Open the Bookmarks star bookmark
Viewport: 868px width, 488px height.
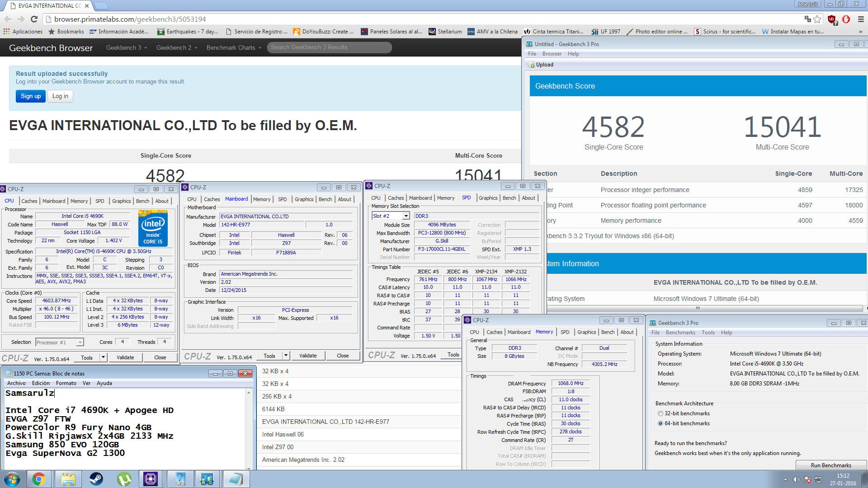[x=66, y=32]
